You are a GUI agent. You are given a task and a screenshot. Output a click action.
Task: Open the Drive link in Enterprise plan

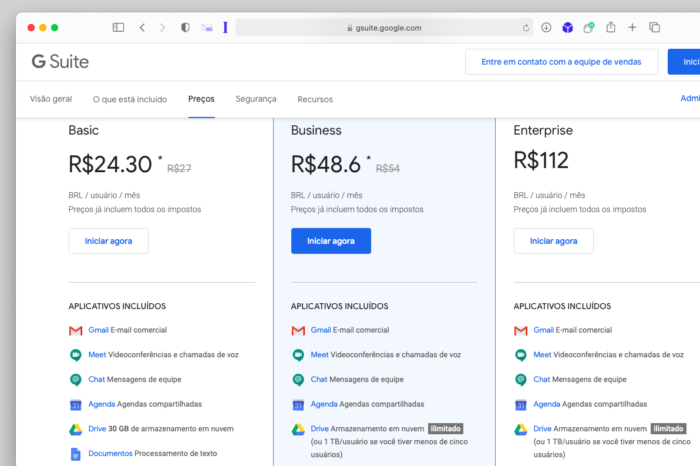click(542, 429)
